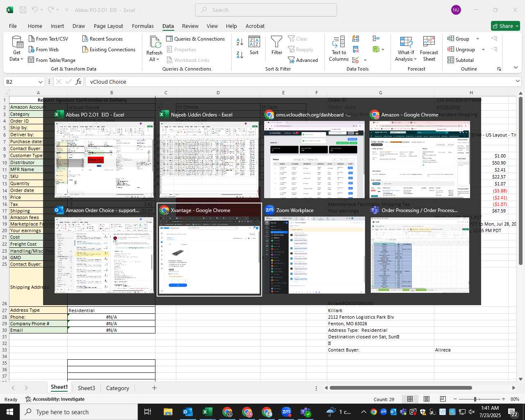
Task: Expand the Ungroup dropdown arrow
Action: [x=483, y=49]
